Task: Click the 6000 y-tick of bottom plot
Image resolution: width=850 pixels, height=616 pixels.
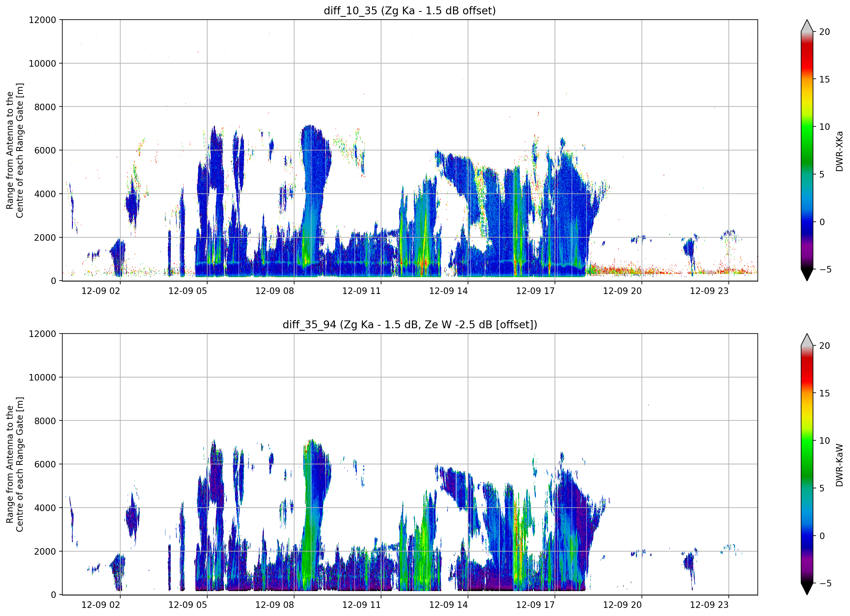Action: point(45,465)
